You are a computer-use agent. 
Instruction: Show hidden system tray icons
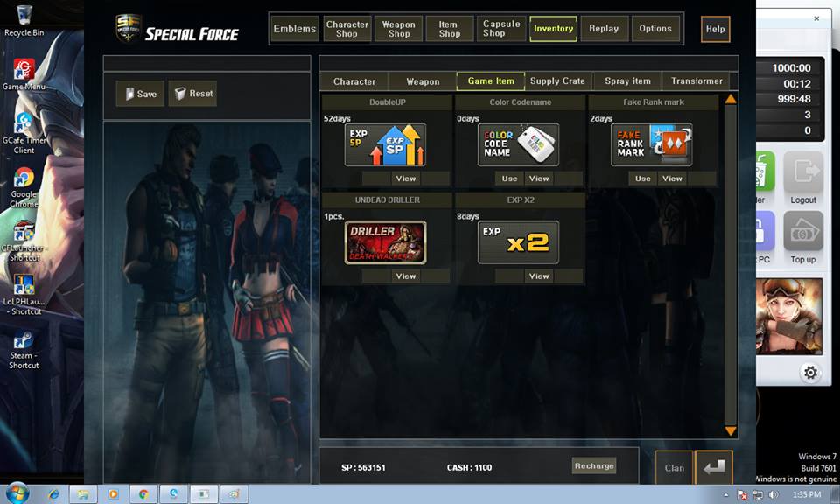point(726,494)
